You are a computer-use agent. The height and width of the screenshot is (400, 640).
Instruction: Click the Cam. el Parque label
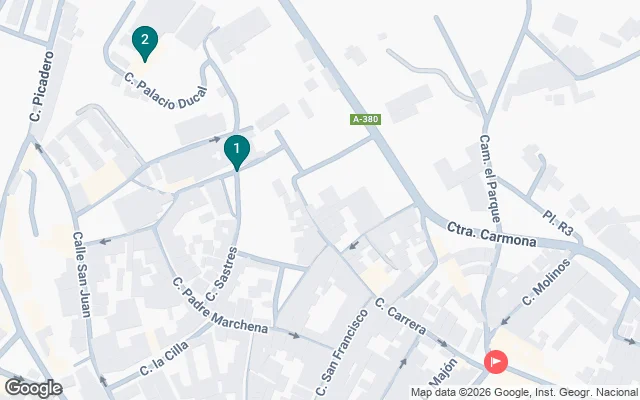pos(490,179)
